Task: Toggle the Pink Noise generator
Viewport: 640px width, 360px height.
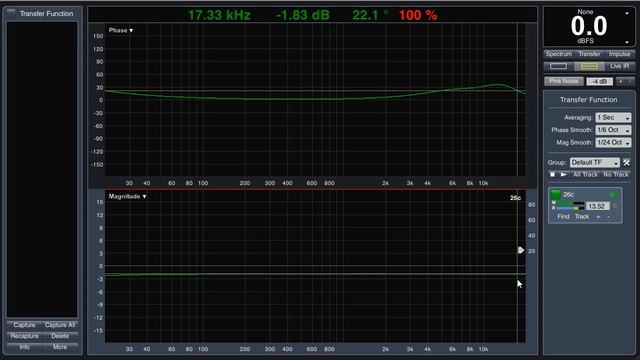Action: [x=564, y=81]
